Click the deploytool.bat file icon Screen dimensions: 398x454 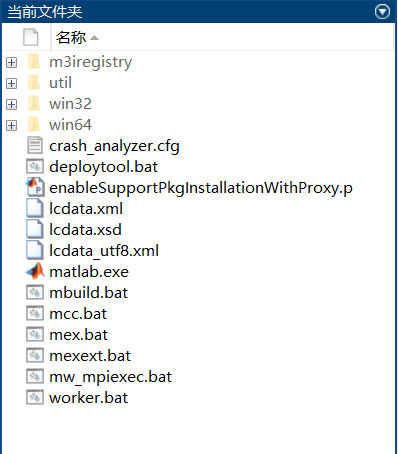coord(35,167)
